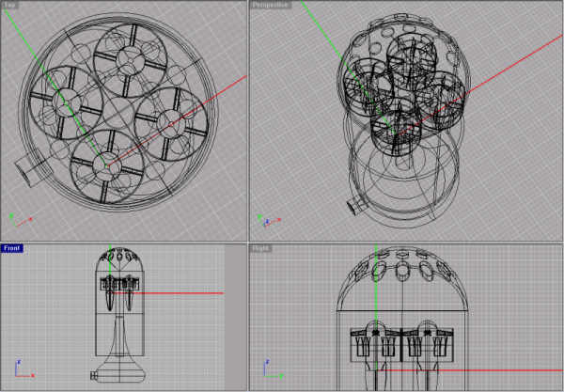Pick the stand base in Front viewport
The image size is (564, 392).
120,370
